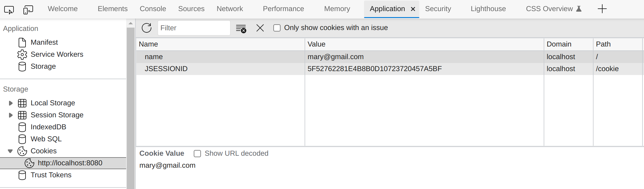This screenshot has width=644, height=189.
Task: Delete selected cookie with the X icon
Action: (260, 28)
